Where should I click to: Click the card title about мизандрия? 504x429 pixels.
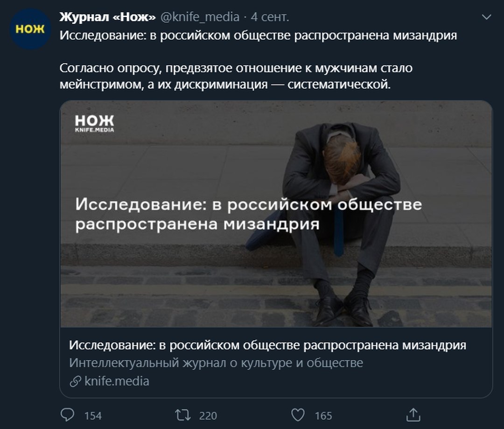(267, 345)
